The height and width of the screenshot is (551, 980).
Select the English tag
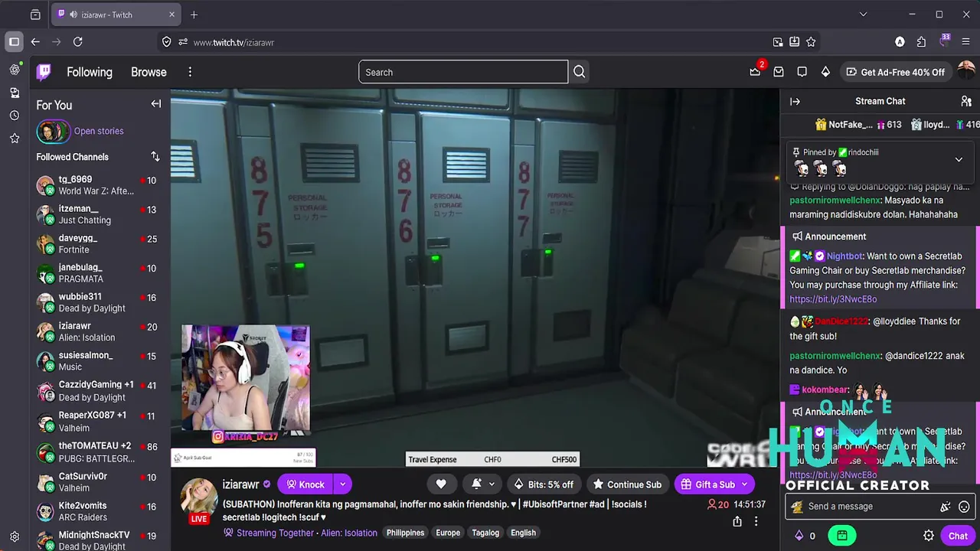524,533
